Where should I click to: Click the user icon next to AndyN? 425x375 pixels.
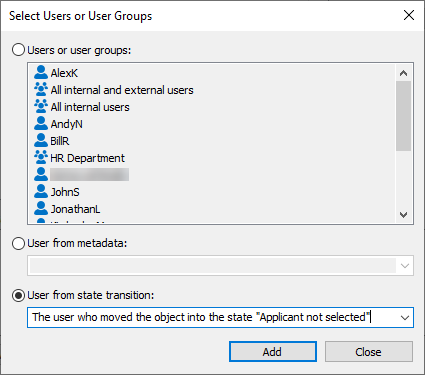(x=41, y=123)
